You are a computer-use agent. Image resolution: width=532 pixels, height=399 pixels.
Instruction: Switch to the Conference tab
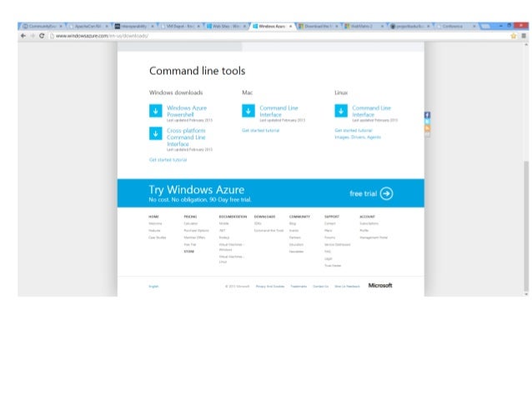456,26
